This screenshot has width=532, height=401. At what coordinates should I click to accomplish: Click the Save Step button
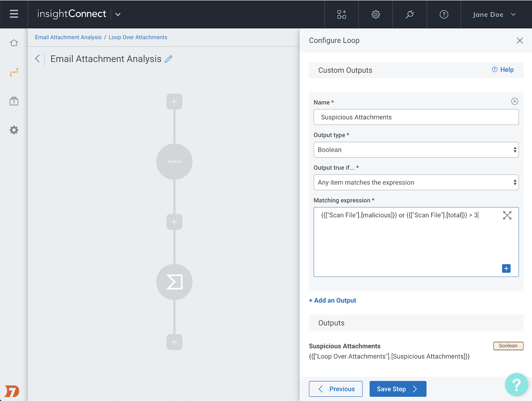click(398, 389)
